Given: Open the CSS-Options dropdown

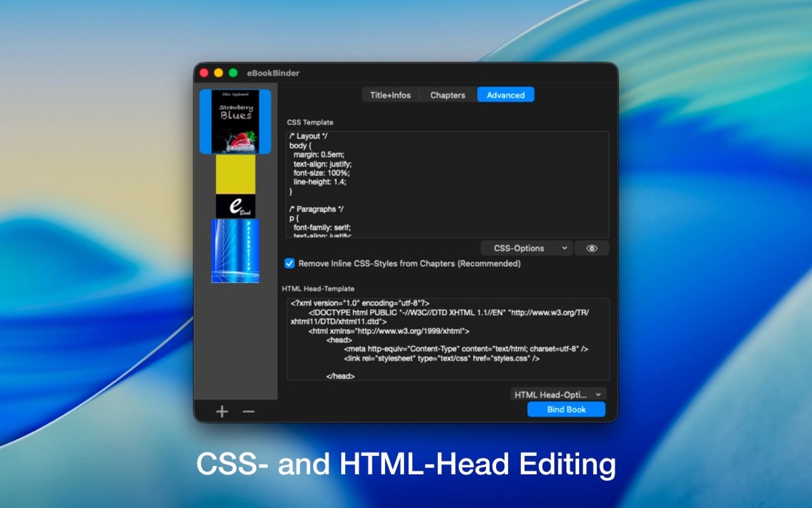Looking at the screenshot, I should tap(526, 249).
